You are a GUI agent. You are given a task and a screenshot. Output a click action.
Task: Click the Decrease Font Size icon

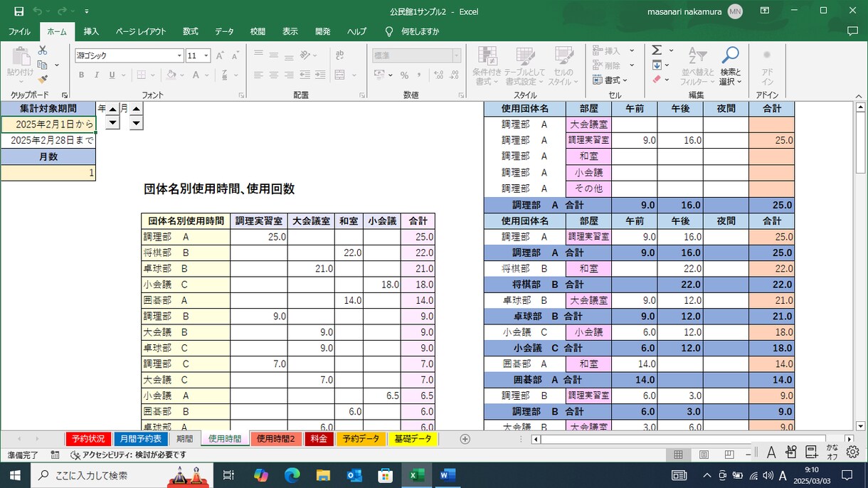[x=235, y=55]
